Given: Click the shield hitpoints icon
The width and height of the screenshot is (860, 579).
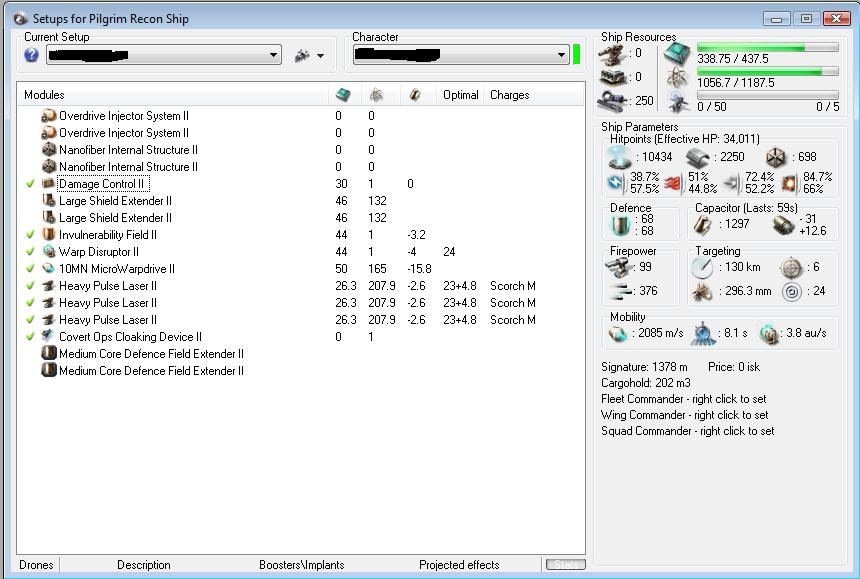Looking at the screenshot, I should tap(620, 157).
